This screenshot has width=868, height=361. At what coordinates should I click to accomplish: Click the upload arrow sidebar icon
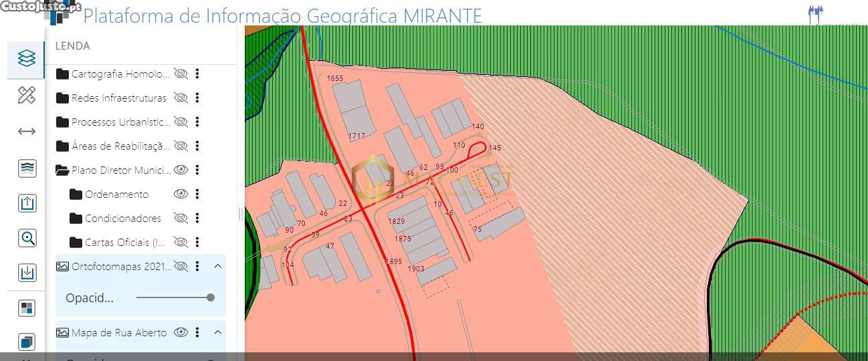point(27,203)
